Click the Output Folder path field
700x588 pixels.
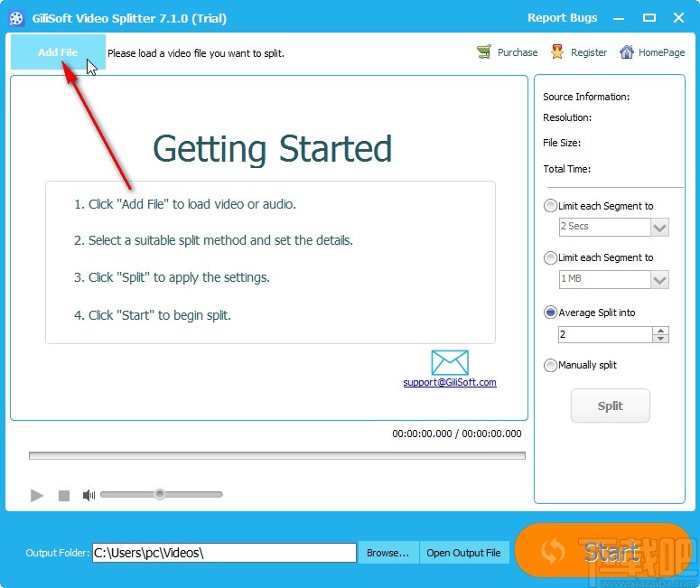point(224,553)
